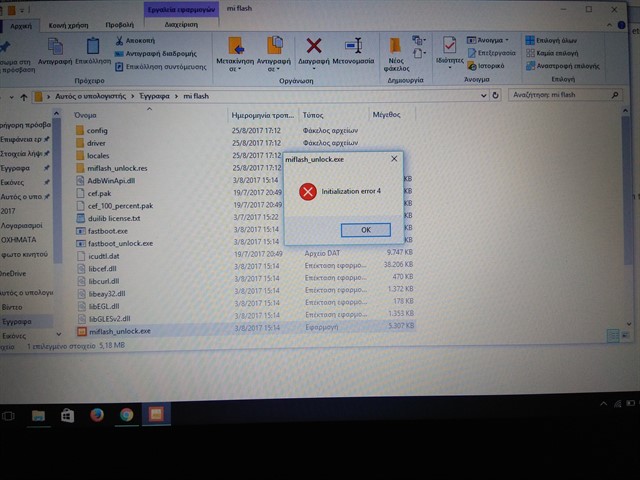Open the Κοινή χρήση ribbon tab
The image size is (640, 480).
pyautogui.click(x=68, y=25)
